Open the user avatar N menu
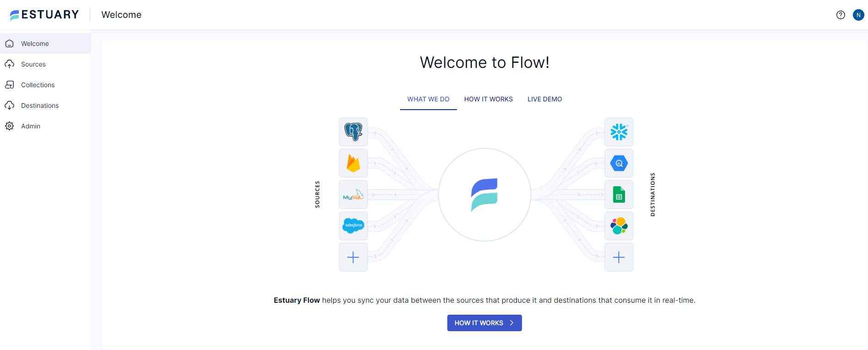This screenshot has height=350, width=868. tap(858, 15)
